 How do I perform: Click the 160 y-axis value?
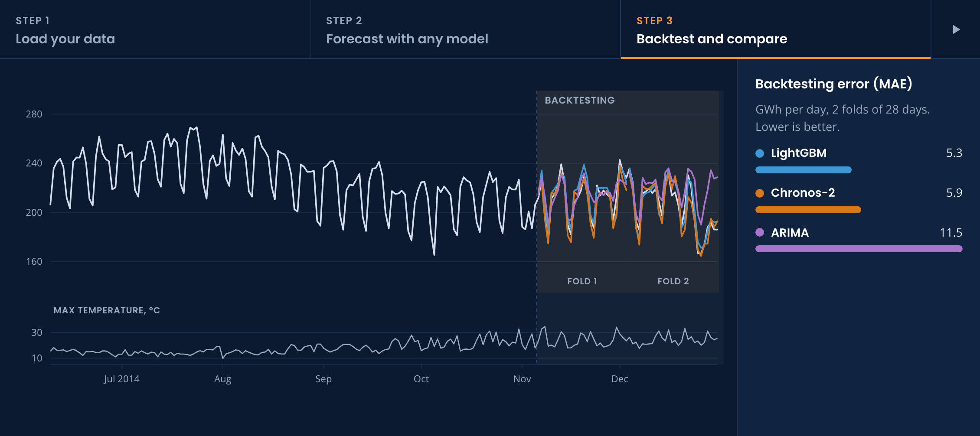click(34, 262)
